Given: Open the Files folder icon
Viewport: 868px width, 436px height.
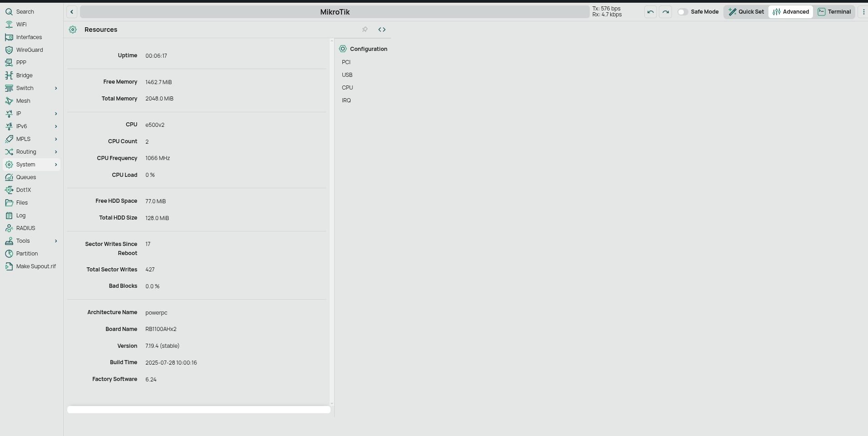Looking at the screenshot, I should (x=9, y=203).
